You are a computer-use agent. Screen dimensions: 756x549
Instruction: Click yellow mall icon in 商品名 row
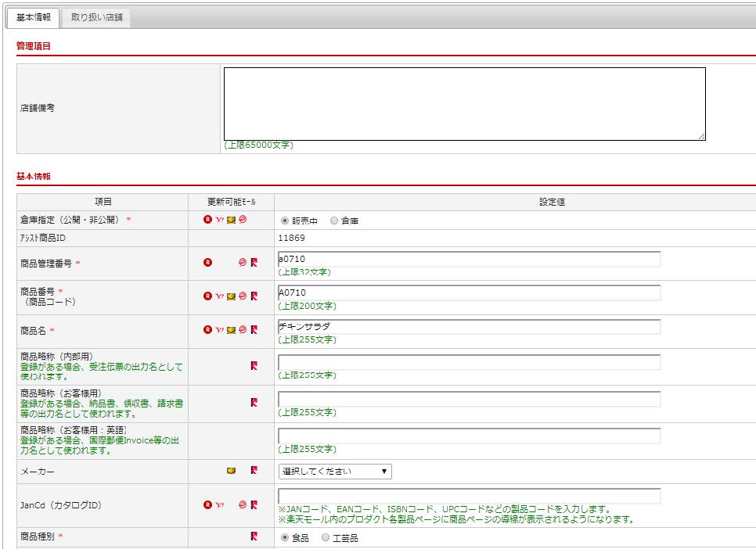(231, 330)
